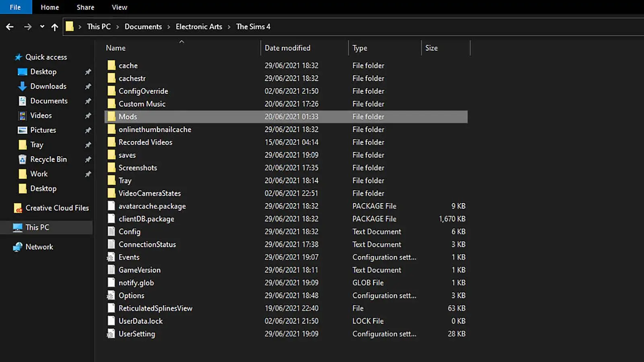This screenshot has width=644, height=362.
Task: Open Desktop pinned in Quick access
Action: pyautogui.click(x=43, y=72)
